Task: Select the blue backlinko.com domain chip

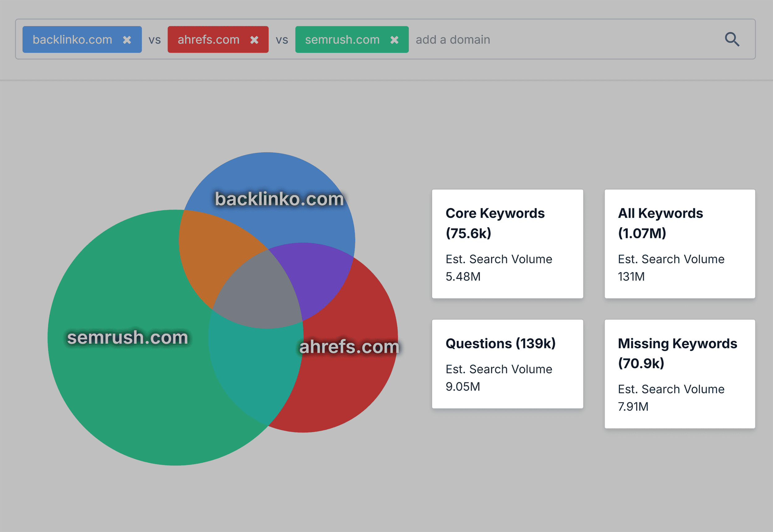Action: tap(82, 40)
